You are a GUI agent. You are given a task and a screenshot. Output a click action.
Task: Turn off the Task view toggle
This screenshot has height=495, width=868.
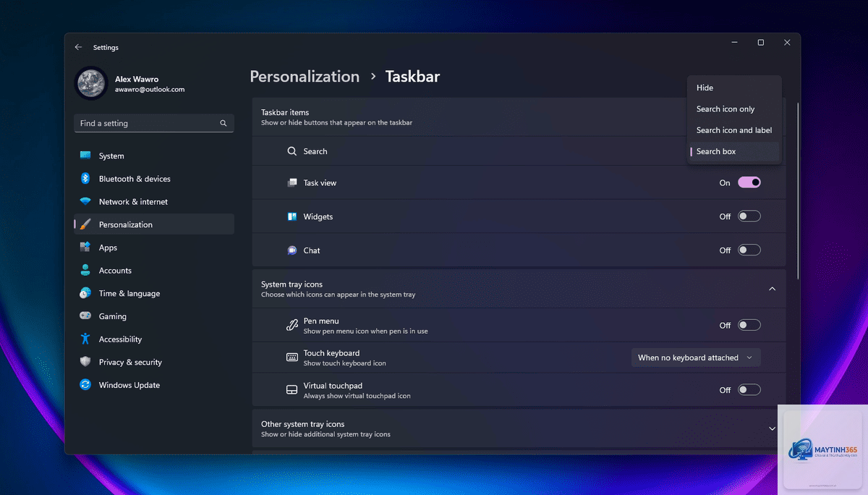pyautogui.click(x=749, y=182)
